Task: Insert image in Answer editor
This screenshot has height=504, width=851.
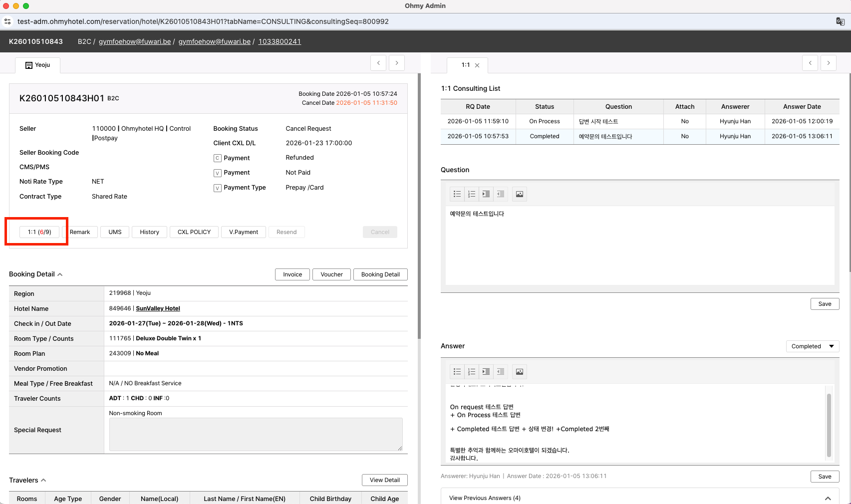Action: coord(520,372)
